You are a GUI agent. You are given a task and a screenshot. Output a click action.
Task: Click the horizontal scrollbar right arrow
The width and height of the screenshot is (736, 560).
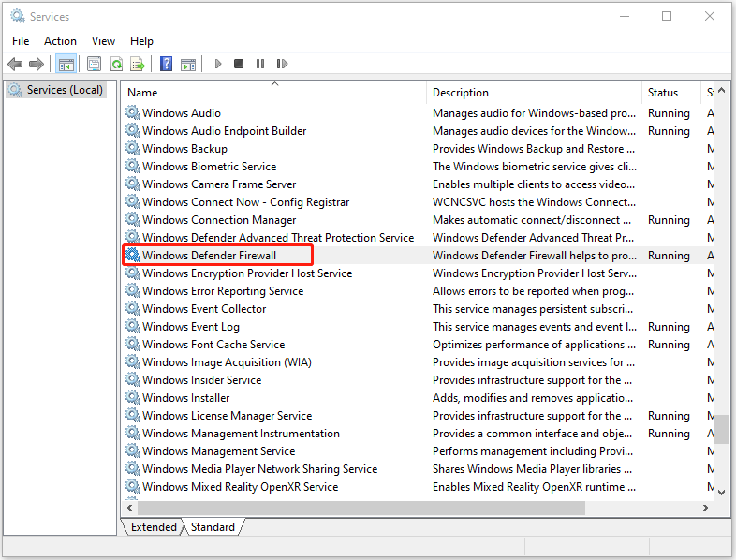pyautogui.click(x=705, y=508)
